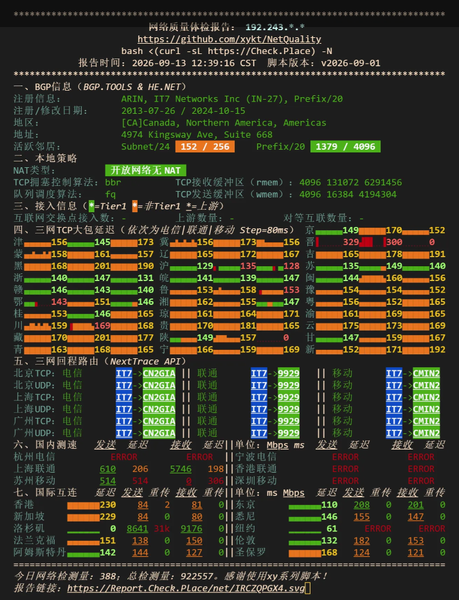Click script version v2026-09-01

[351, 63]
